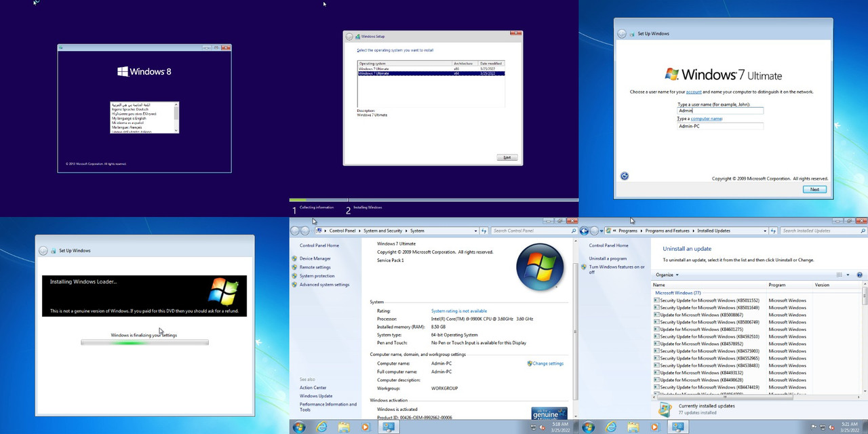The width and height of the screenshot is (868, 434).
Task: Click the Start orb on the System window taskbar
Action: (x=299, y=427)
